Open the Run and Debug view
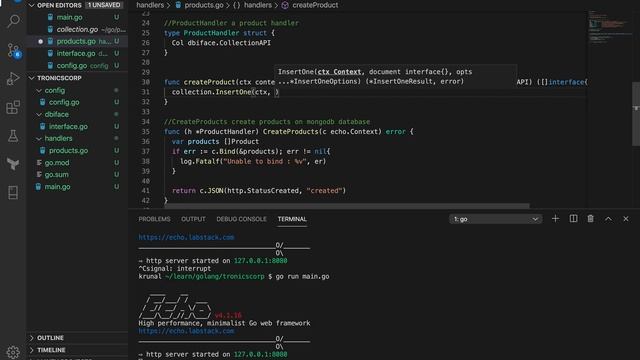The width and height of the screenshot is (640, 360). click(x=13, y=78)
